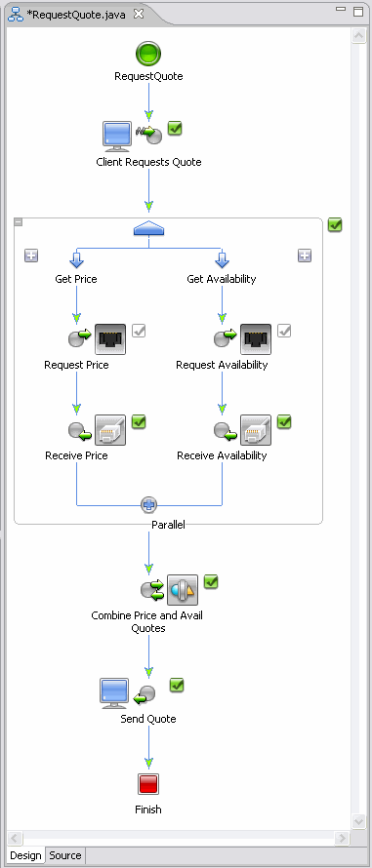Click the Receive Availability label
Screen dimensions: 372x868
coord(222,455)
